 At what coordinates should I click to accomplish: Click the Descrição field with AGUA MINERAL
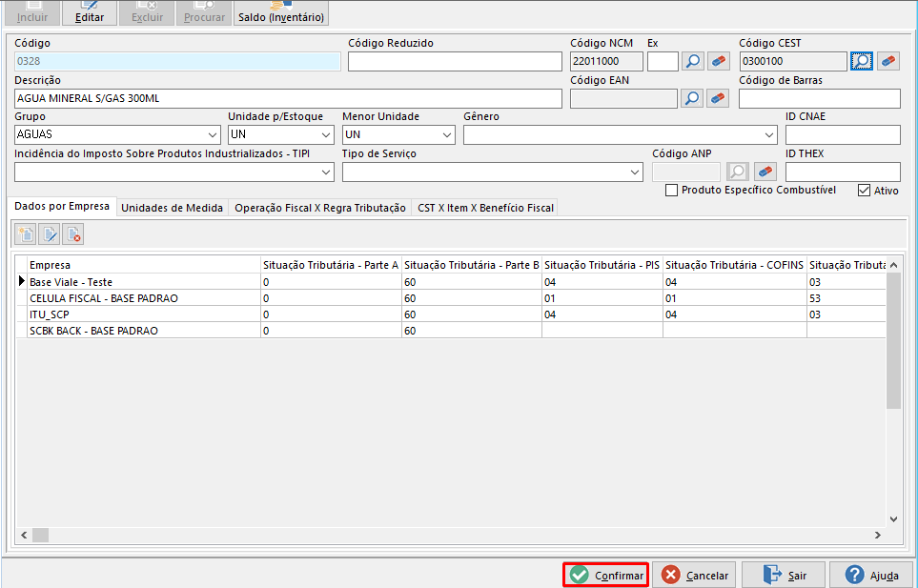pyautogui.click(x=288, y=98)
